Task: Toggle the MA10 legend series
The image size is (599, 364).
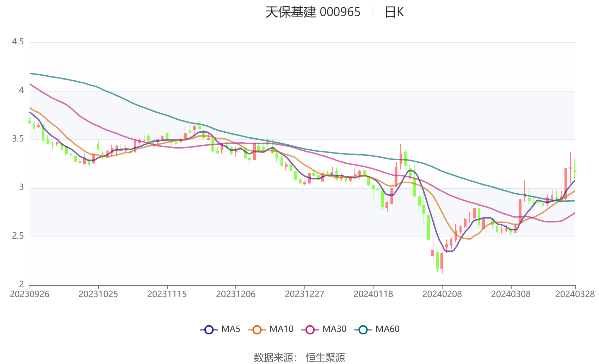Action: (271, 330)
